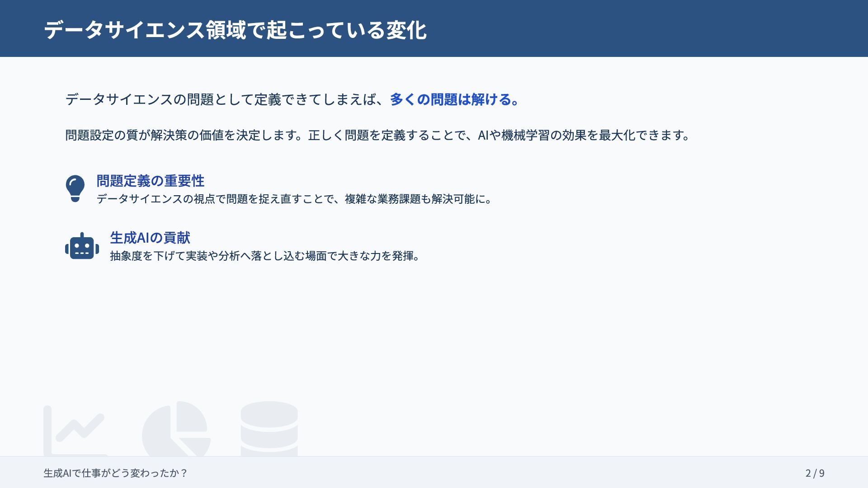Click the faded pie chart icon

tap(176, 429)
